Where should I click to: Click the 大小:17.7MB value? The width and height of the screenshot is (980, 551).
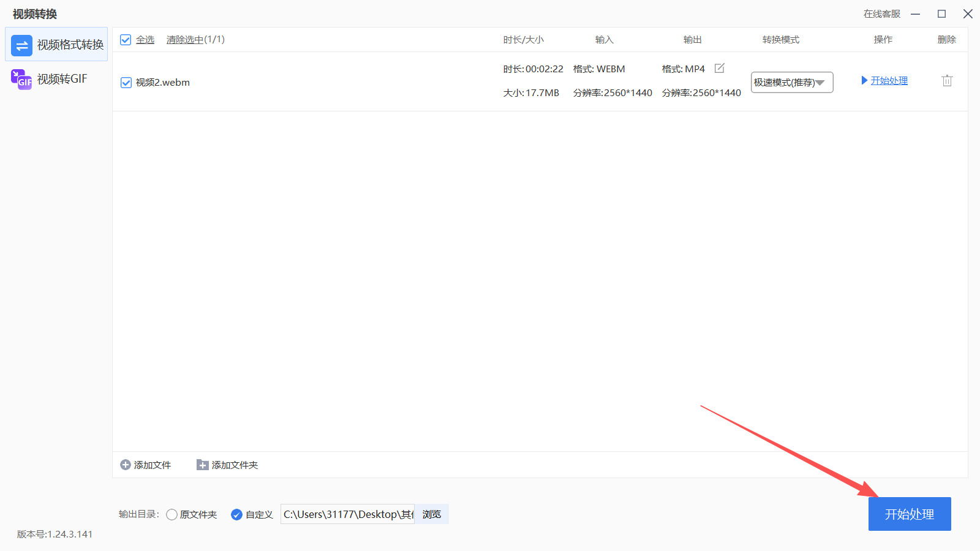pyautogui.click(x=531, y=93)
